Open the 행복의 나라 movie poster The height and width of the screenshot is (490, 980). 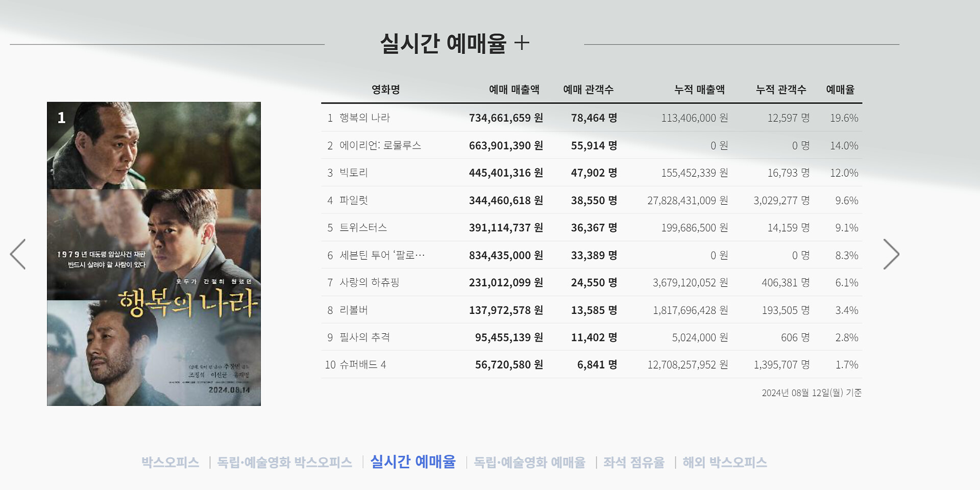pos(154,254)
